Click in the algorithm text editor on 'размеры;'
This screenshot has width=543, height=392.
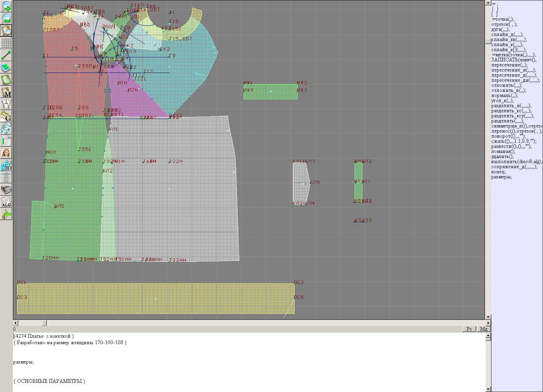tap(23, 362)
